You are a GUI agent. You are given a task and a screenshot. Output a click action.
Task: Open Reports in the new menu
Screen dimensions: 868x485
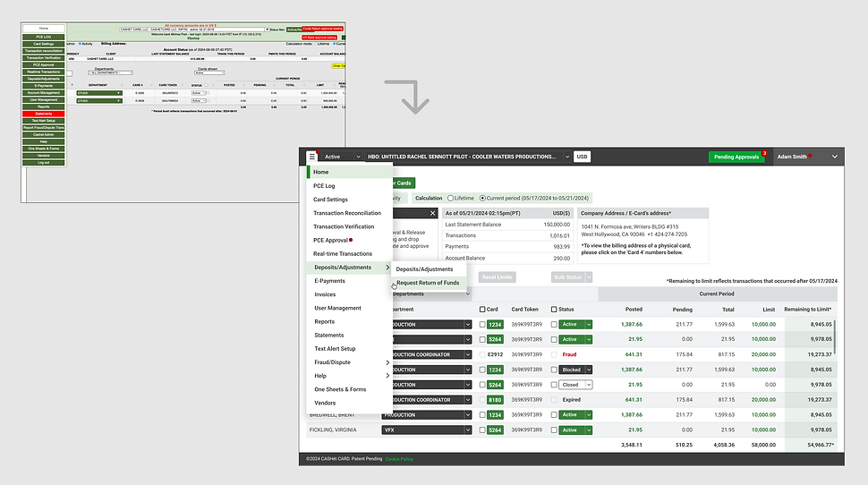point(325,321)
